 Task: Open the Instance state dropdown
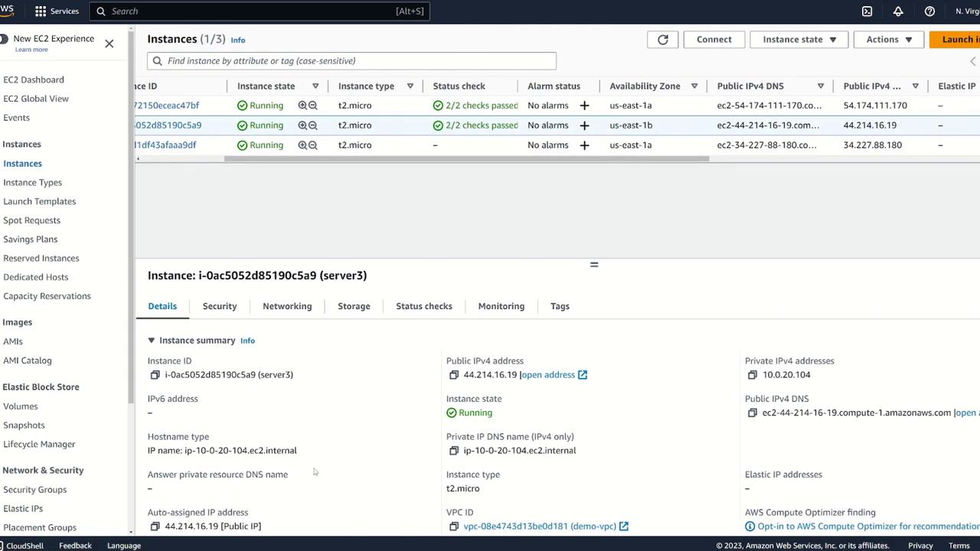799,40
